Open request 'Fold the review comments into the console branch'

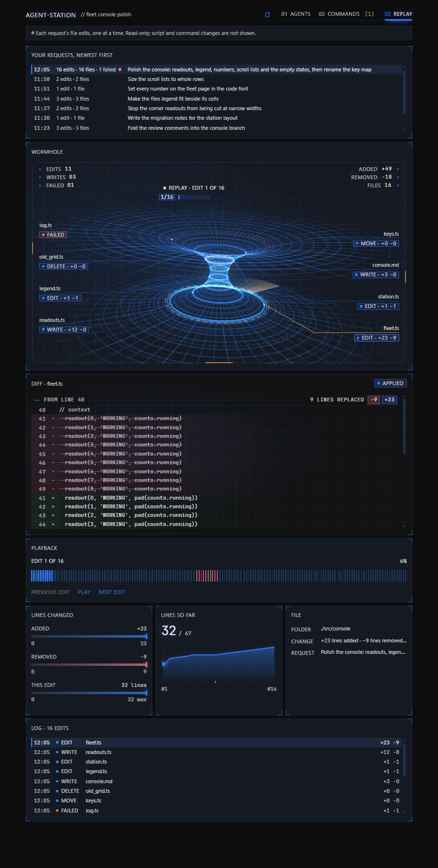coord(217,128)
